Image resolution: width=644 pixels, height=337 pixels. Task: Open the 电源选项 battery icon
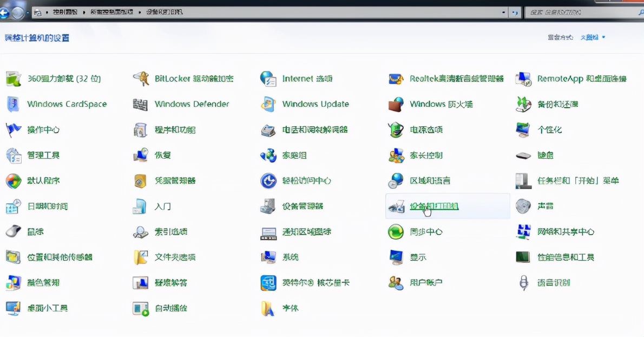[x=396, y=130]
